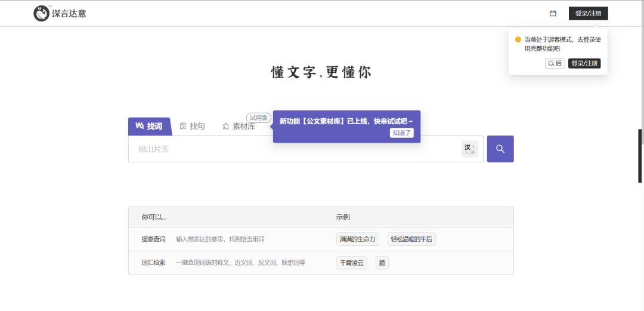Viewport: 644px width, 311px height.
Task: Click text 输入想表达的意思，找到恰当用词
Action: (220, 239)
